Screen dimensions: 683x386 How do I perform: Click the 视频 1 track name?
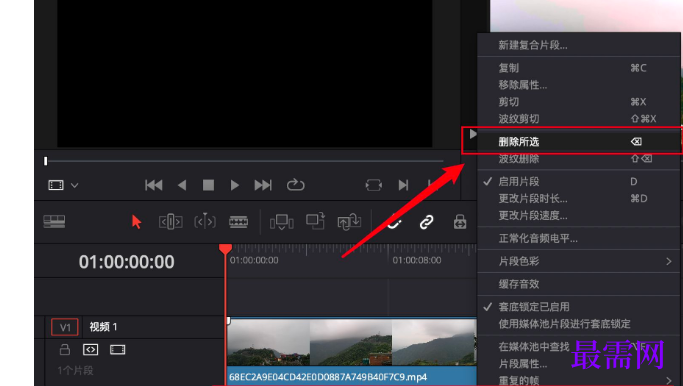(103, 327)
